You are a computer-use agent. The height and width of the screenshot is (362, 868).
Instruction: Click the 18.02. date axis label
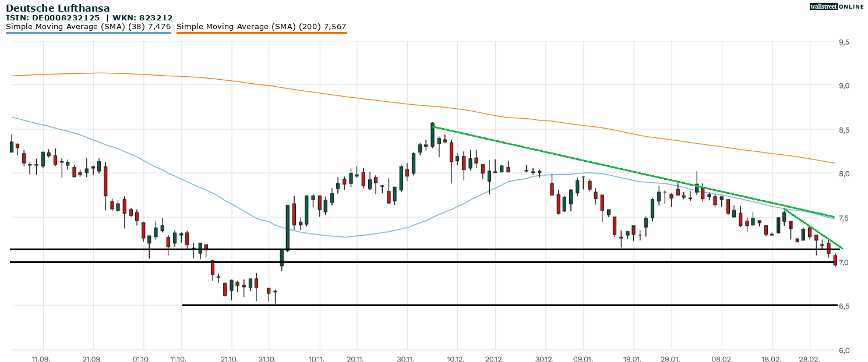coord(771,359)
